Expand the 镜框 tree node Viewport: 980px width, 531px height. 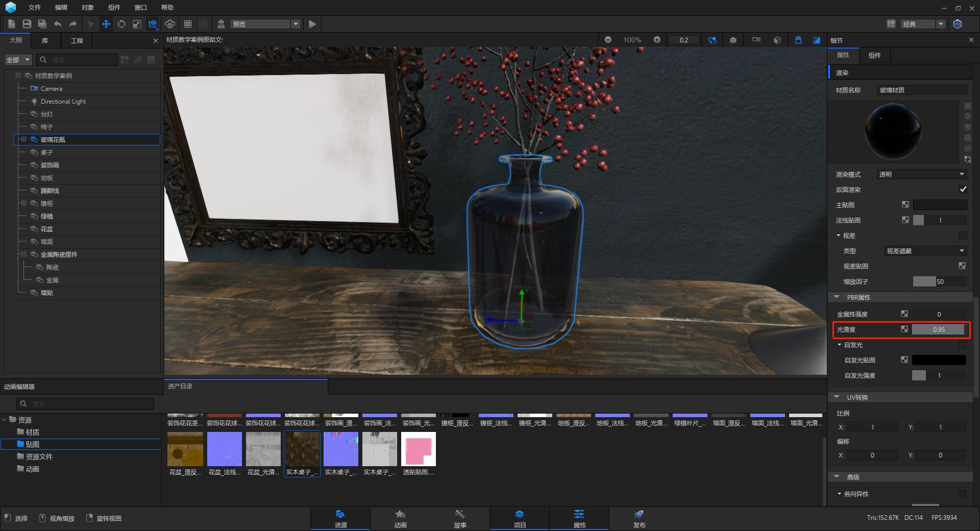tap(23, 203)
